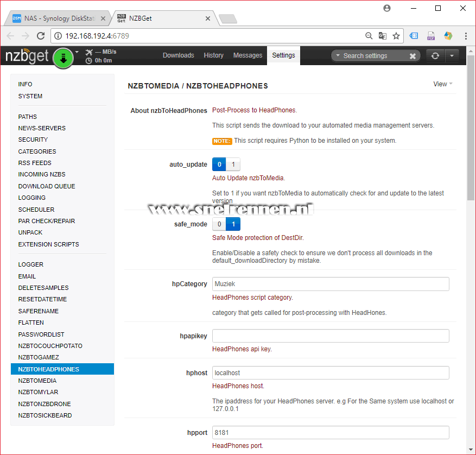
Task: Open CATEGORIES section
Action: point(37,151)
